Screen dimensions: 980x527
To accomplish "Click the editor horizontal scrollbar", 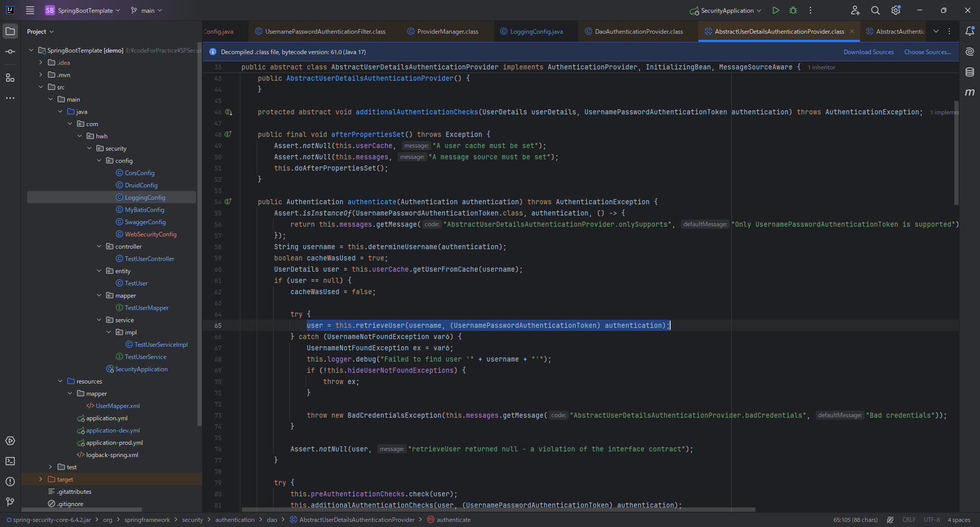I will pos(498,509).
